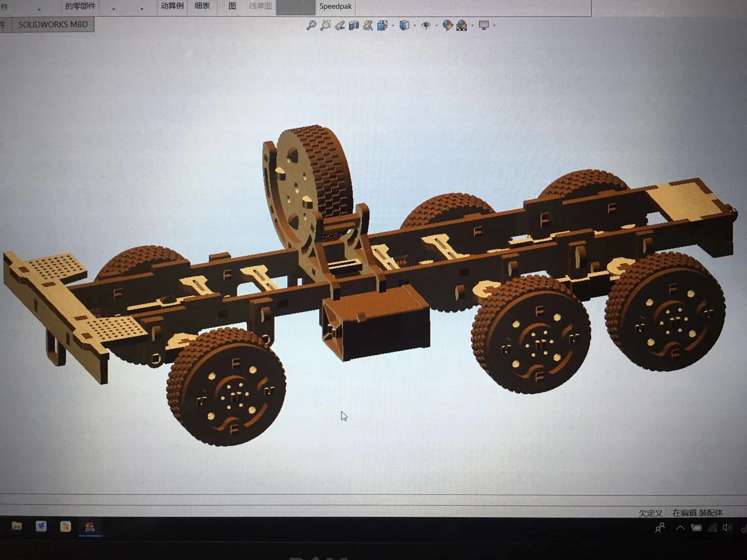Image resolution: width=747 pixels, height=560 pixels.
Task: Activate the Zoom to Area tool
Action: pyautogui.click(x=325, y=25)
